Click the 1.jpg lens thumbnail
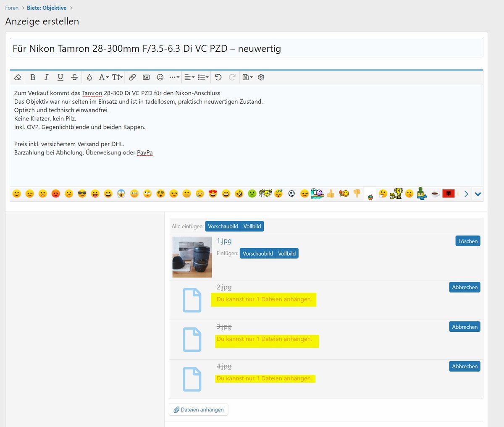 coord(192,257)
